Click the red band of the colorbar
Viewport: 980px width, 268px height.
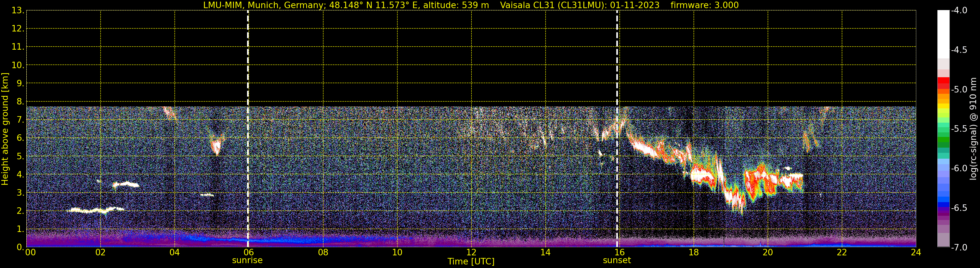tap(943, 83)
